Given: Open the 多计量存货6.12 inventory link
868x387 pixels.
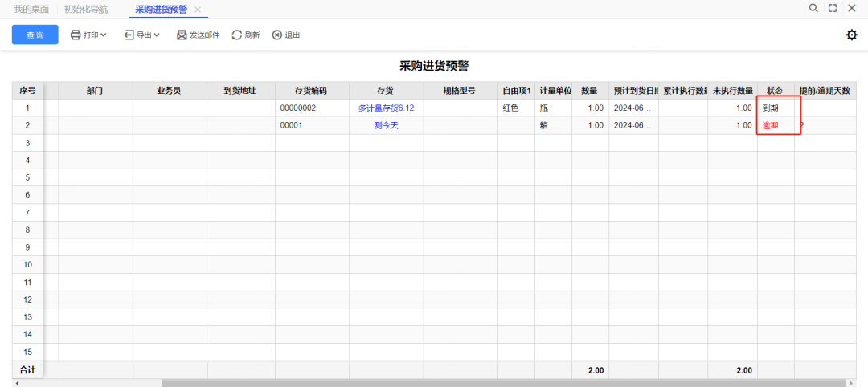Looking at the screenshot, I should [386, 108].
